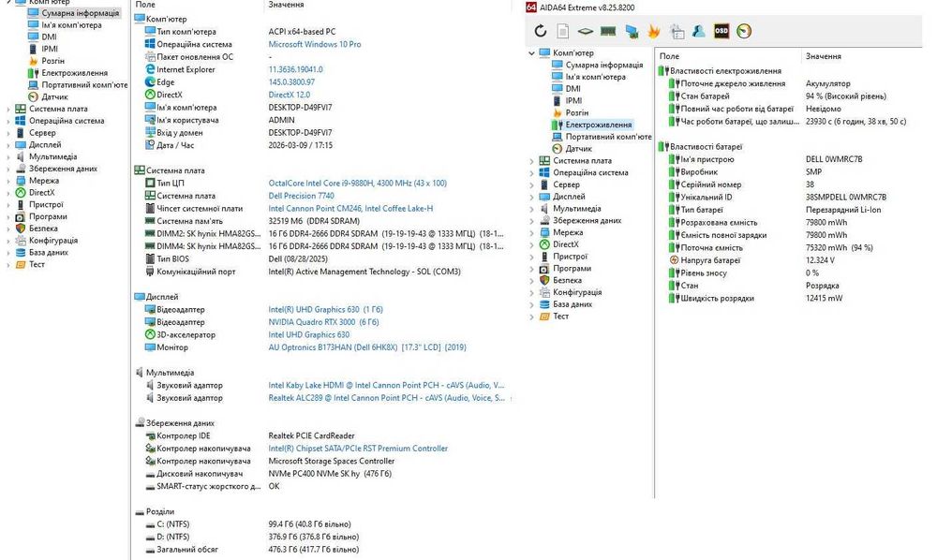Open the preferences settings toolbar icon
The image size is (937, 560).
[x=677, y=31]
